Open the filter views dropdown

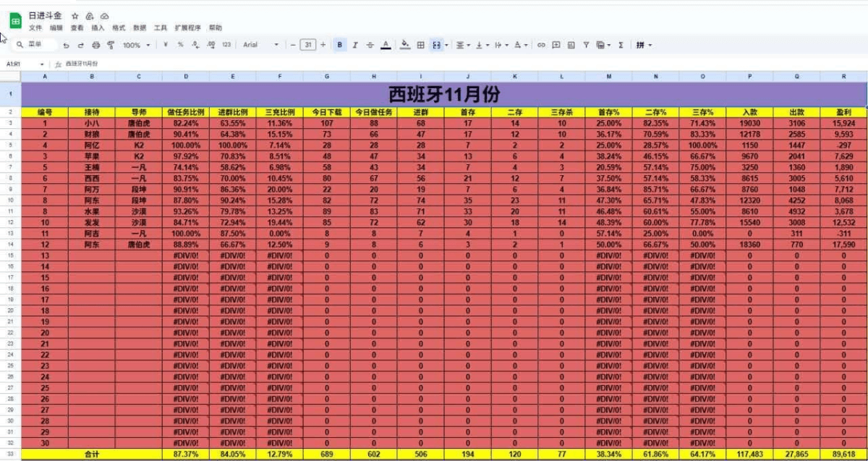[603, 45]
